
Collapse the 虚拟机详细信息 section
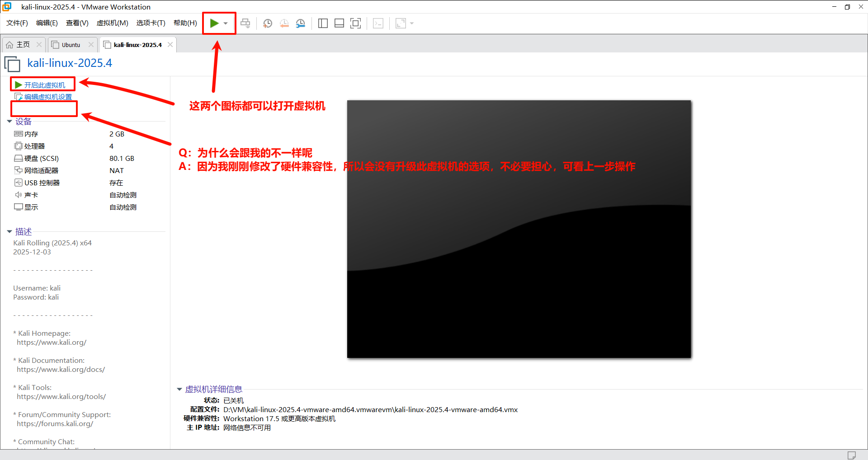coord(179,389)
